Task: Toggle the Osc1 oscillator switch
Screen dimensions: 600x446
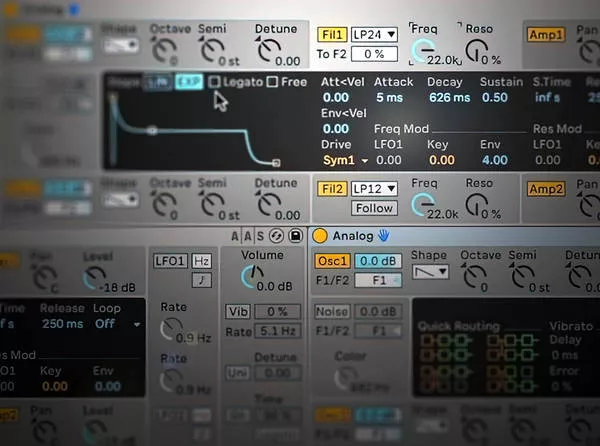Action: (333, 261)
